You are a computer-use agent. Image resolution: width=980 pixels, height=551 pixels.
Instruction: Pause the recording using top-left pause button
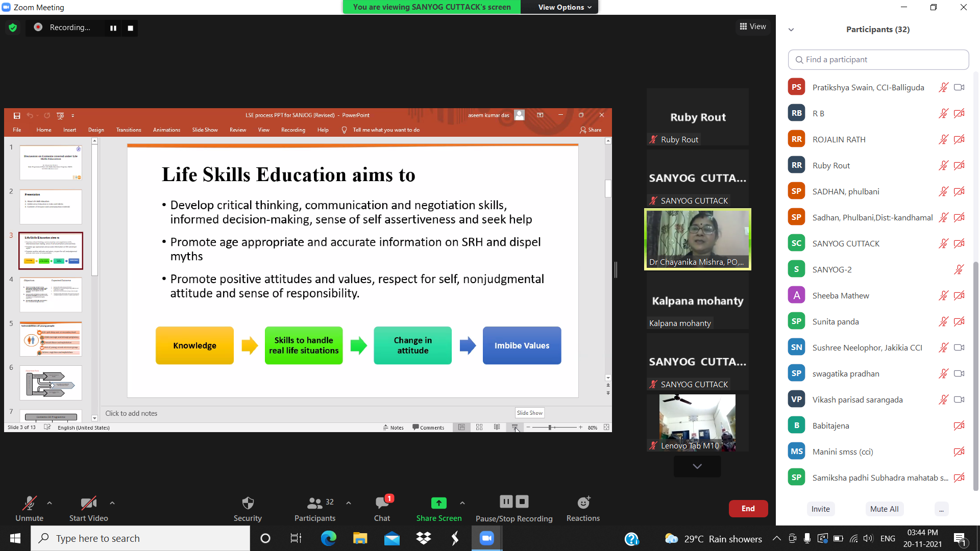point(113,28)
